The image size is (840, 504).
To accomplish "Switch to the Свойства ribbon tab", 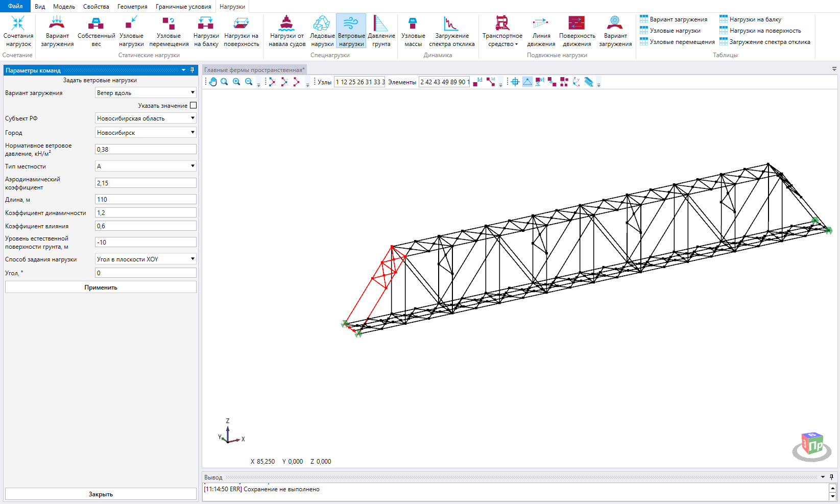I will pos(96,7).
